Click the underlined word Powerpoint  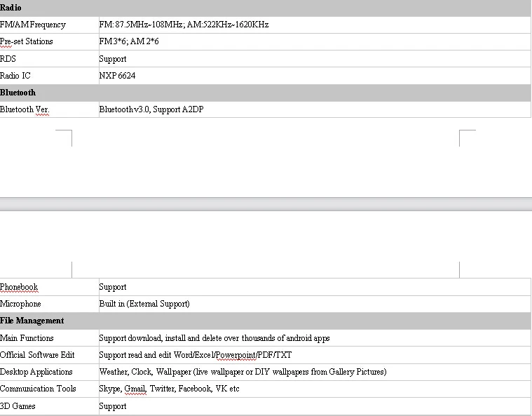[x=236, y=355]
